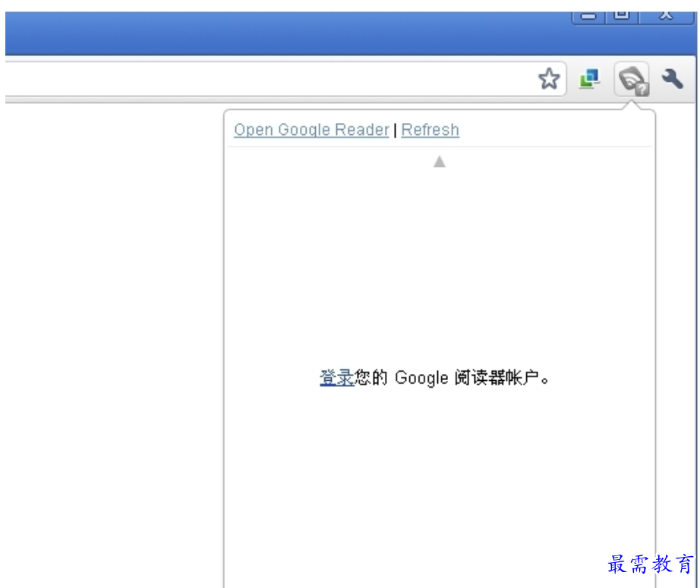Image resolution: width=700 pixels, height=588 pixels.
Task: Refresh the Google Reader popup
Action: pyautogui.click(x=430, y=130)
